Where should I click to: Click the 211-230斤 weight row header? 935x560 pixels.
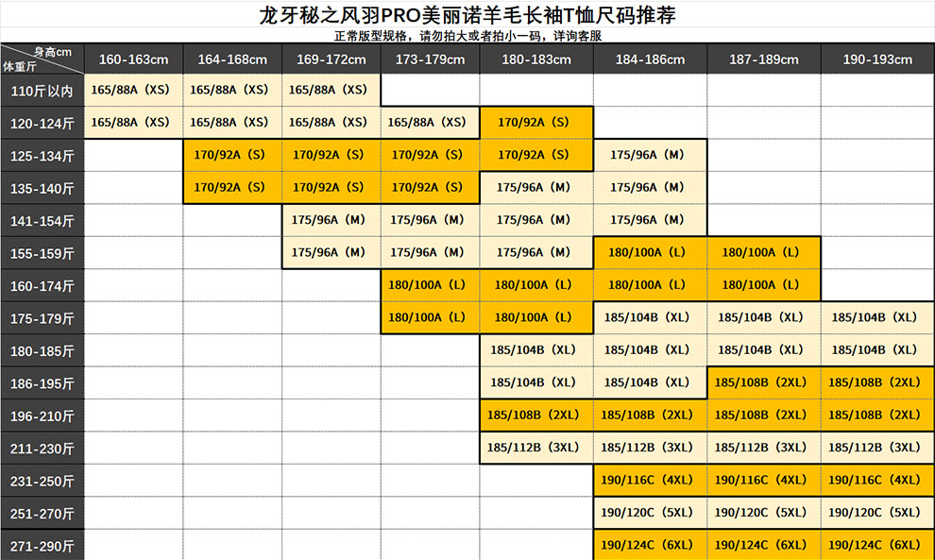click(x=42, y=448)
